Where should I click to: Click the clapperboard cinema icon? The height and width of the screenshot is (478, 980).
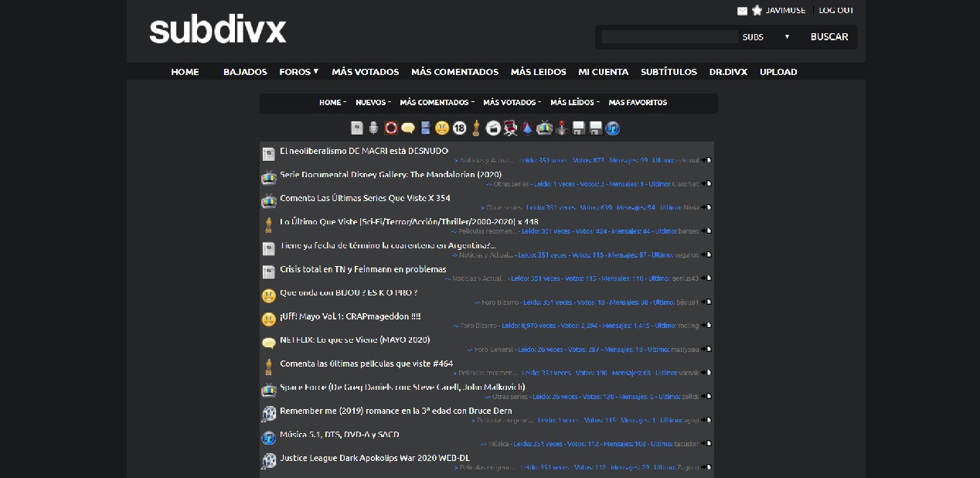point(493,128)
